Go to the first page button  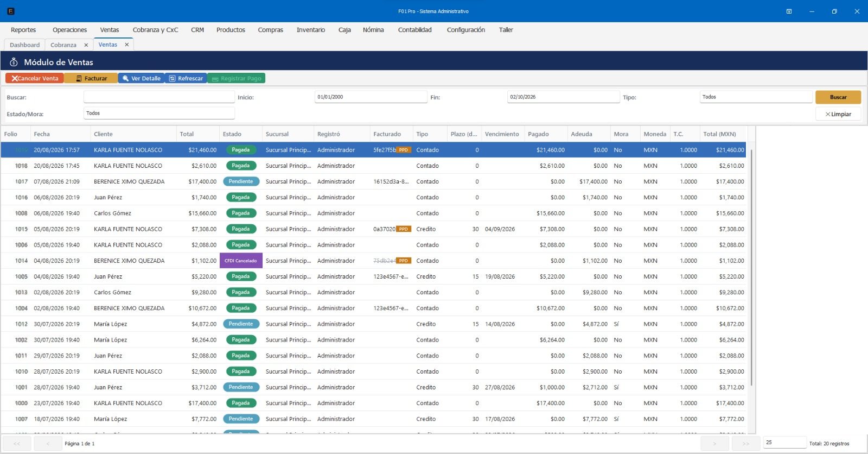click(x=16, y=444)
